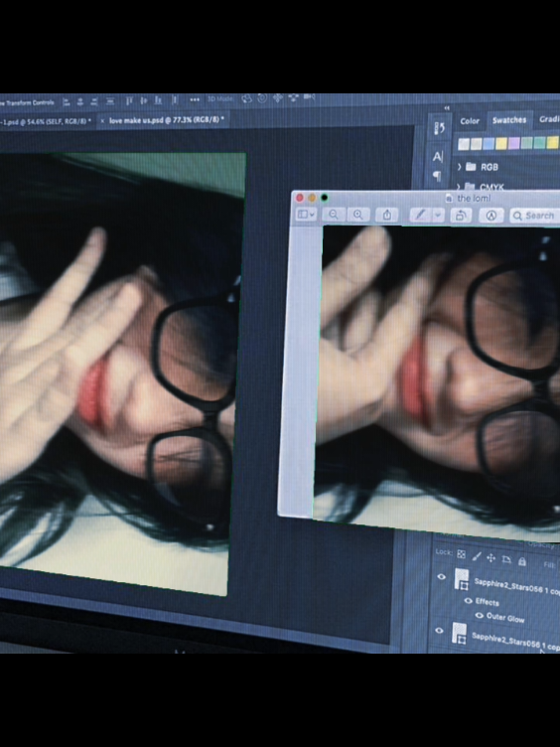Lock image pixels with brush icon

pos(477,556)
